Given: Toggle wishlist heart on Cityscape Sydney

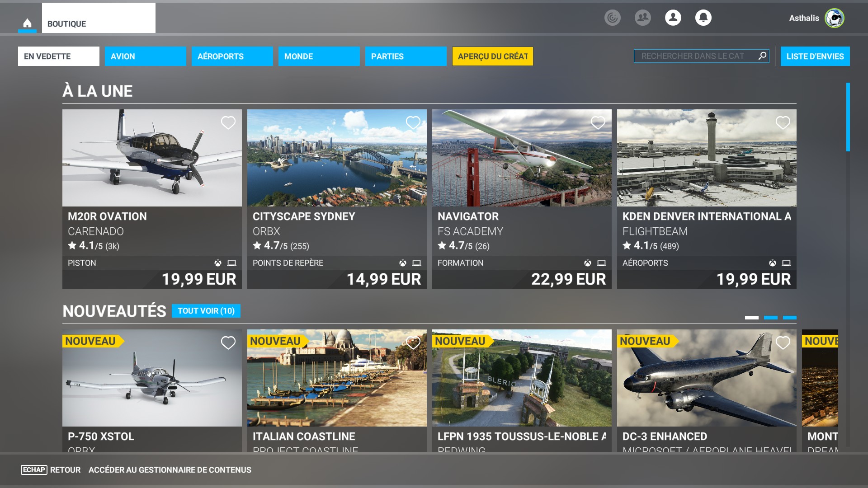Looking at the screenshot, I should (x=413, y=122).
